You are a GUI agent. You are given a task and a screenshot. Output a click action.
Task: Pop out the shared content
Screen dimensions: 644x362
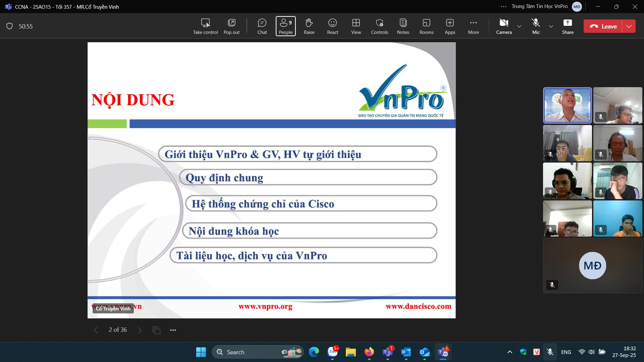point(231,26)
